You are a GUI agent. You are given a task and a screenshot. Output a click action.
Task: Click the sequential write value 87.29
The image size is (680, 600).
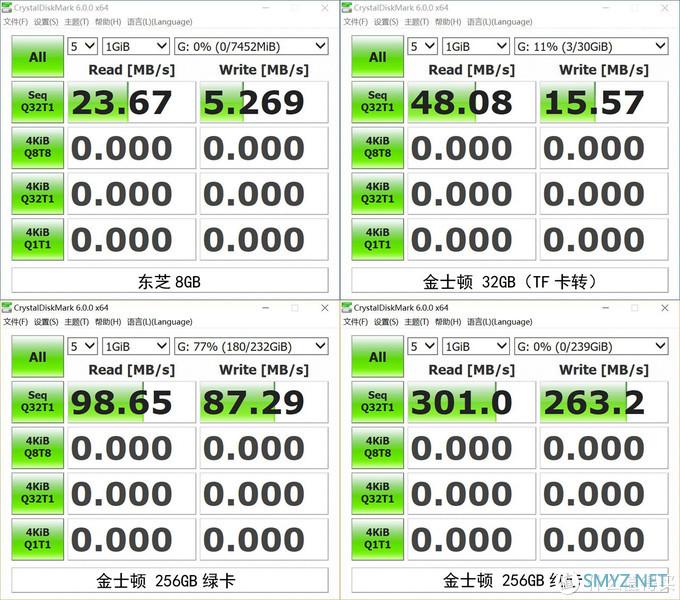point(264,402)
